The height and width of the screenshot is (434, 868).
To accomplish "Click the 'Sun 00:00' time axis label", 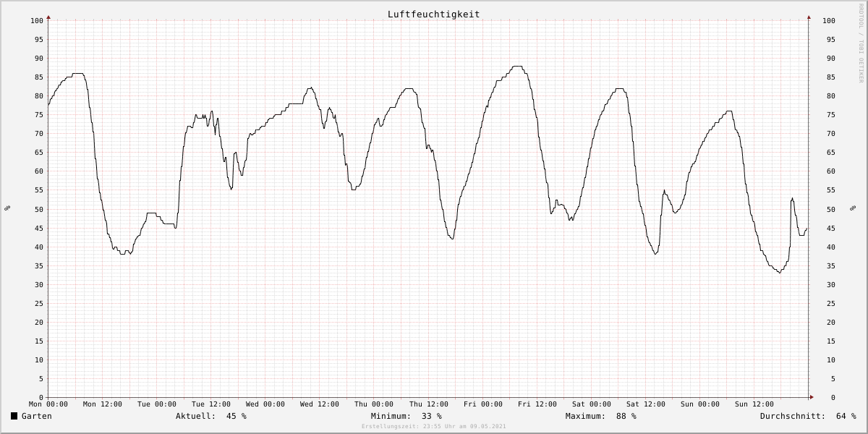I will click(700, 404).
